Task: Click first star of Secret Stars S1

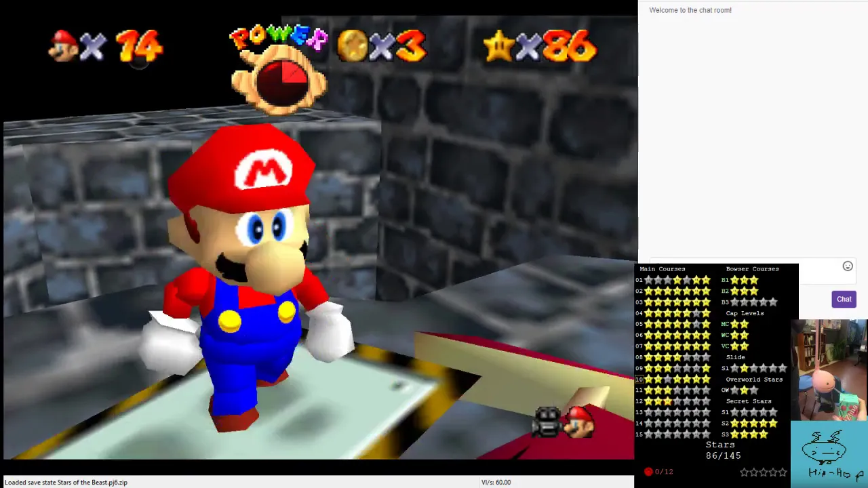Action: click(734, 412)
